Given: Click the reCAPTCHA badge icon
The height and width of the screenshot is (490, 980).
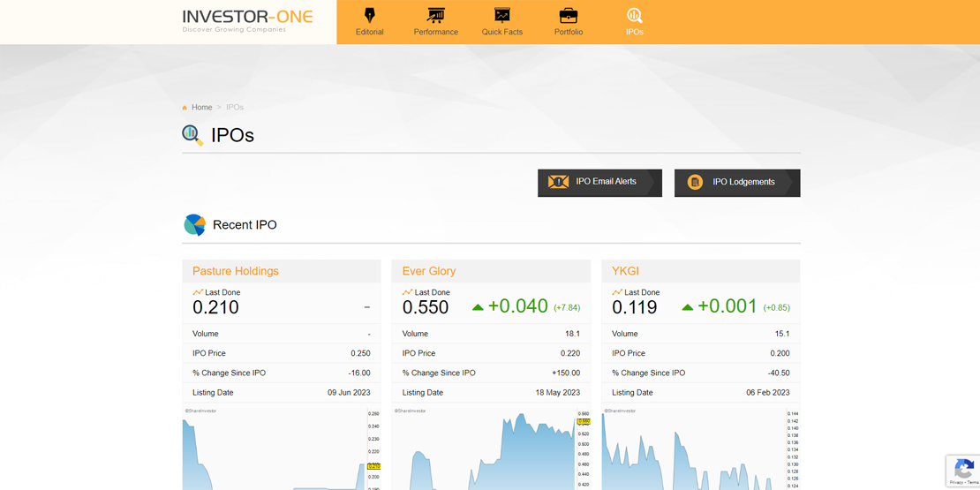Looking at the screenshot, I should click(964, 468).
